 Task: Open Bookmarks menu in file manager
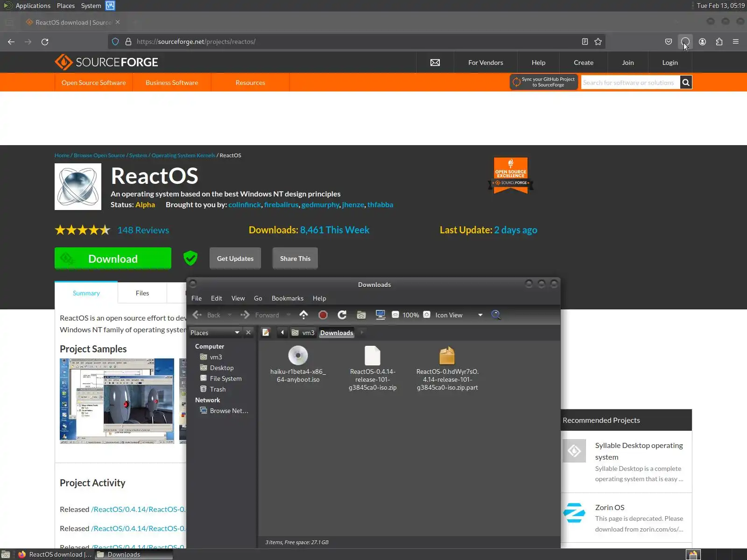coord(288,298)
